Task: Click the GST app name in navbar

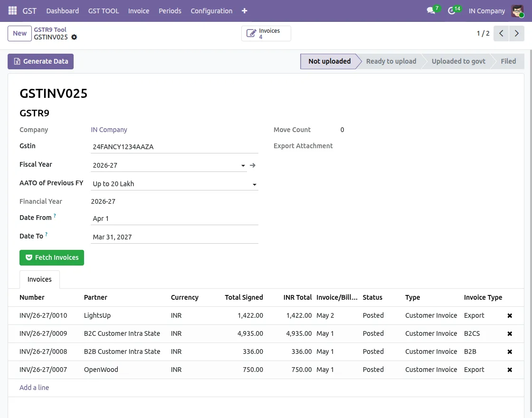Action: [x=29, y=11]
